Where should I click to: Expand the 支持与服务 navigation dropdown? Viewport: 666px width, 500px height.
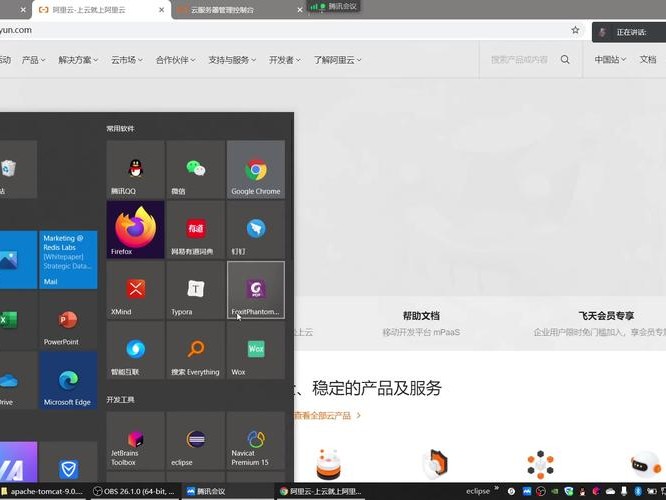click(232, 60)
